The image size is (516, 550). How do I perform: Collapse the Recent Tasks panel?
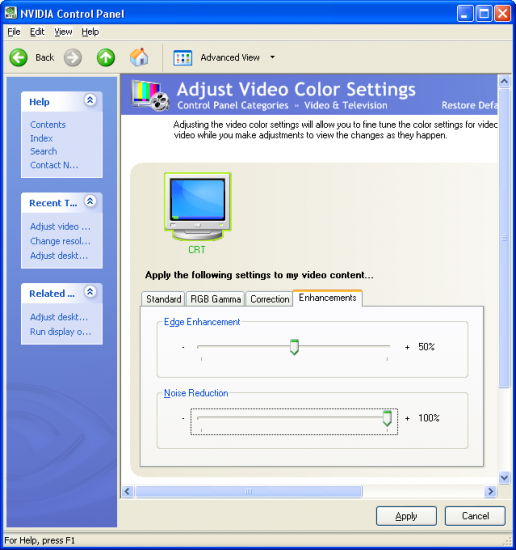click(90, 201)
